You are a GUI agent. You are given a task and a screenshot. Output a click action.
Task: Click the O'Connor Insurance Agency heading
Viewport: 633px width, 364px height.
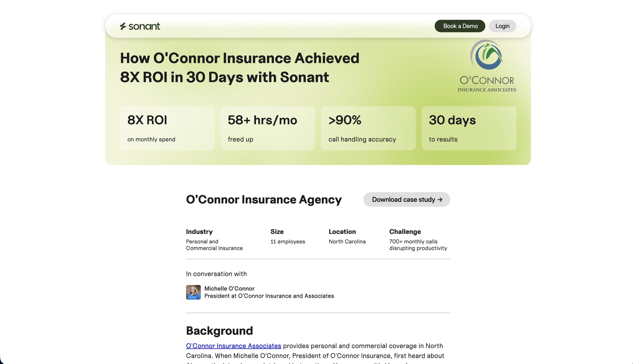click(x=264, y=199)
